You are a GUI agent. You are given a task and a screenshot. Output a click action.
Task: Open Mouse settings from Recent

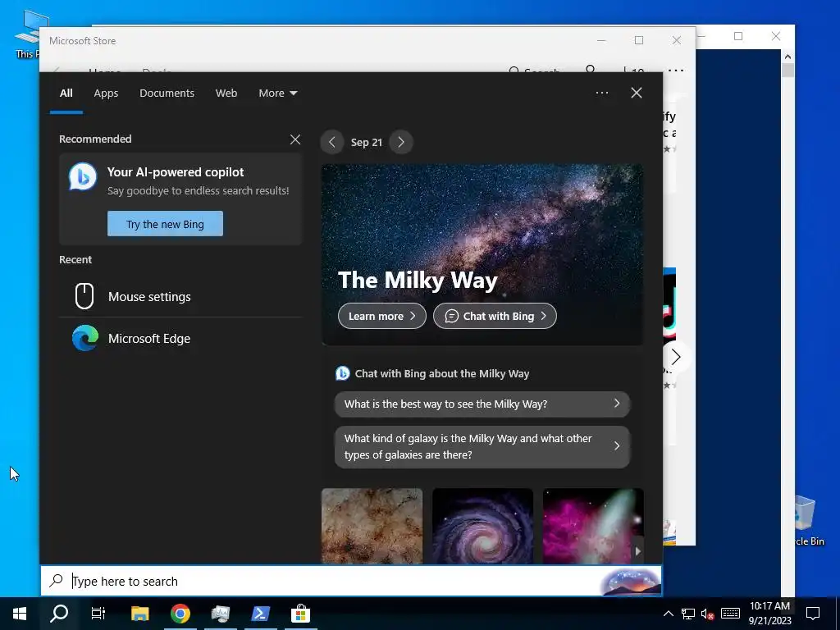click(180, 296)
